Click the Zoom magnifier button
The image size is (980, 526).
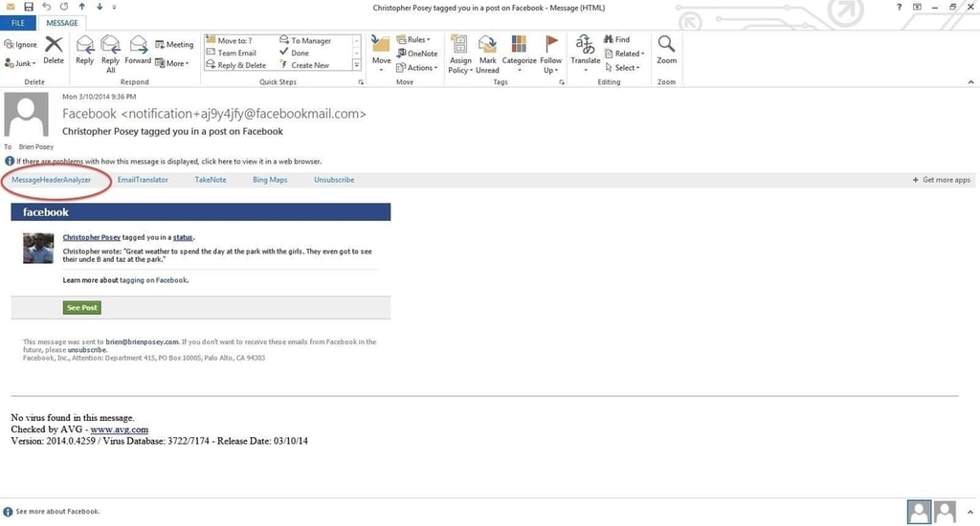pos(666,50)
